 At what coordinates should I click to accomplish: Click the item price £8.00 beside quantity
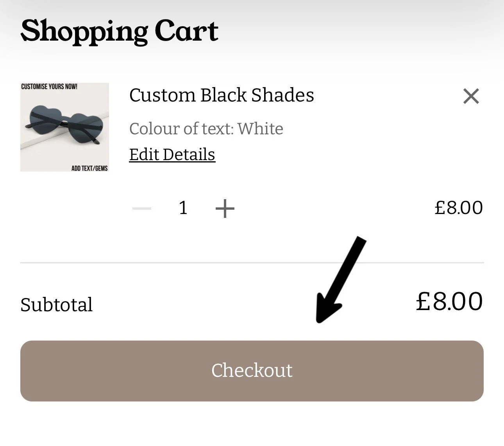pyautogui.click(x=458, y=208)
